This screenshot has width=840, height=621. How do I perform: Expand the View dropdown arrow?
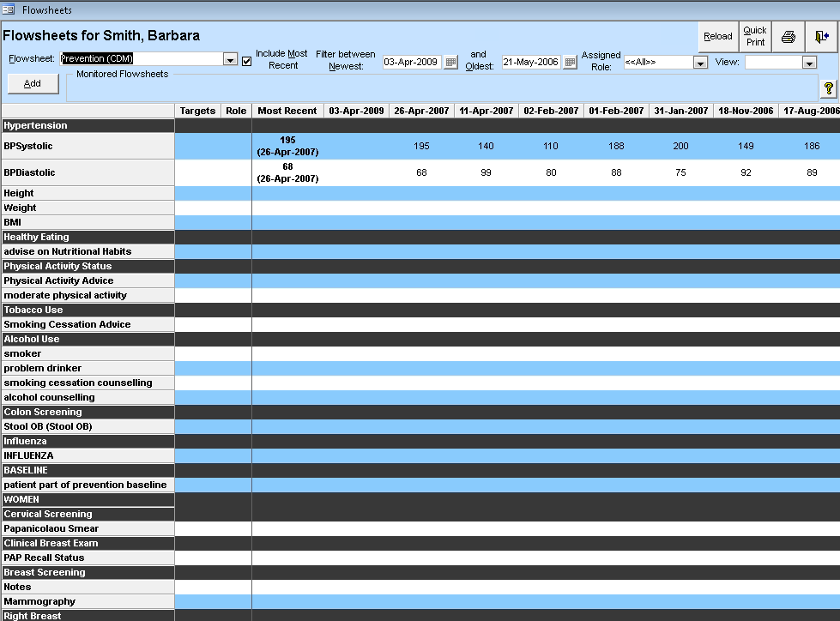click(809, 63)
